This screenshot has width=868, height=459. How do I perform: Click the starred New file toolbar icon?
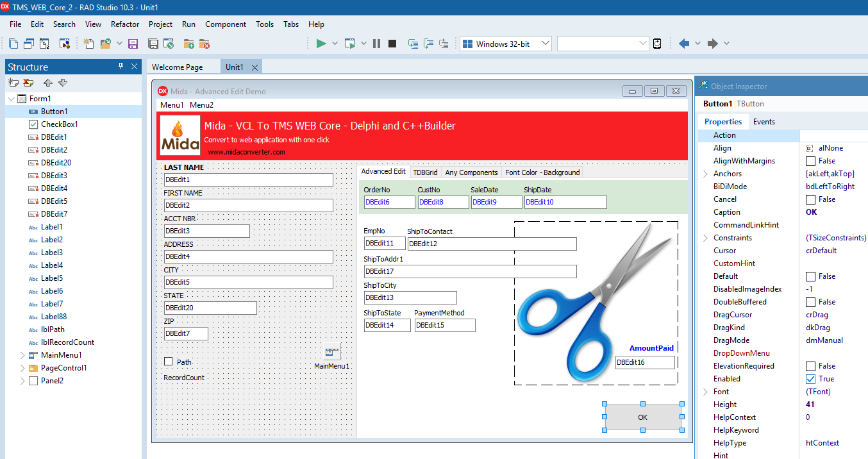[89, 44]
